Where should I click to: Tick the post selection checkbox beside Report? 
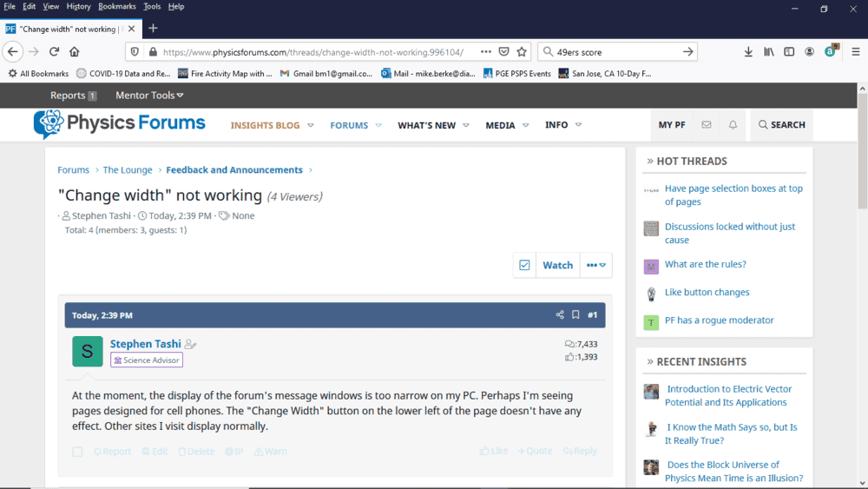[77, 452]
